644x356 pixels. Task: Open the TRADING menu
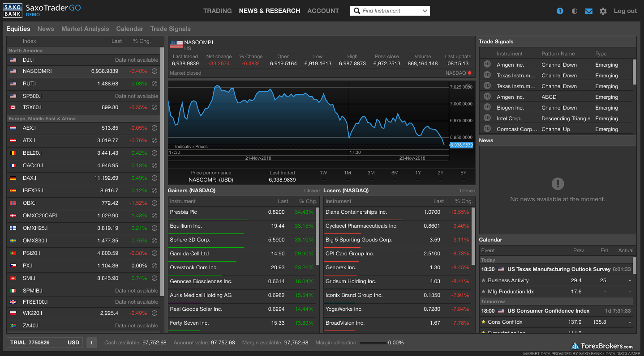click(x=217, y=11)
